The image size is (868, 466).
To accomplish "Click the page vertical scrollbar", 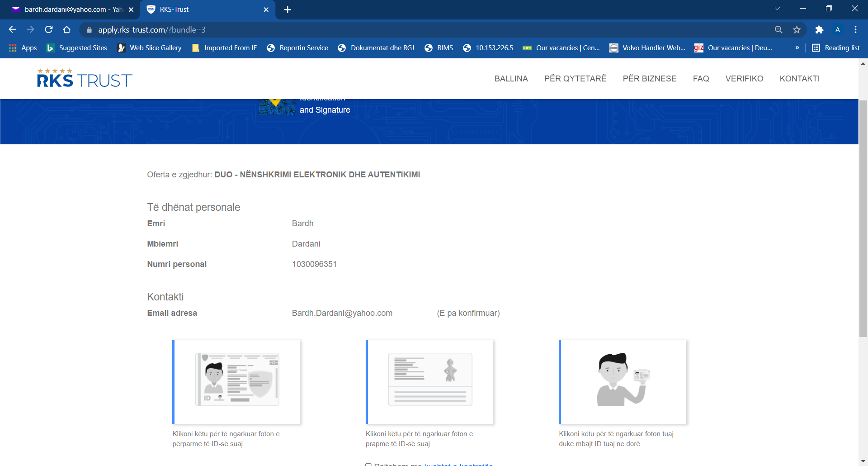I will pyautogui.click(x=863, y=219).
